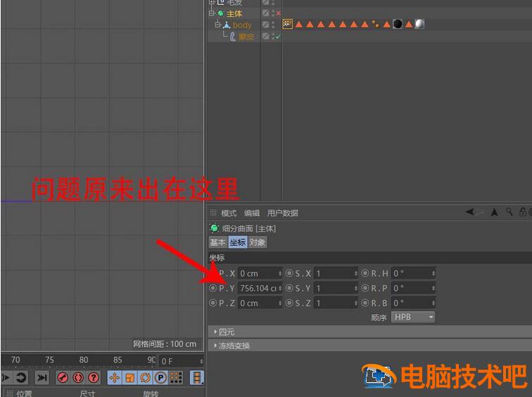
Task: Select the triangle tag just left of black material
Action: pyautogui.click(x=387, y=24)
